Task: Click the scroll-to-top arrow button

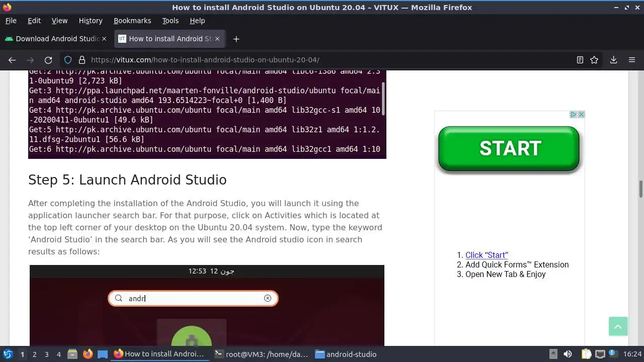Action: [x=618, y=326]
